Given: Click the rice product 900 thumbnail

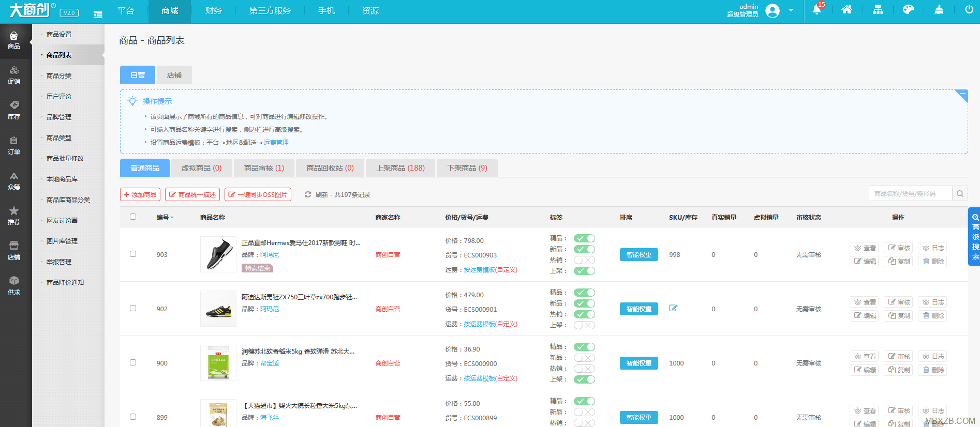Looking at the screenshot, I should [x=218, y=363].
